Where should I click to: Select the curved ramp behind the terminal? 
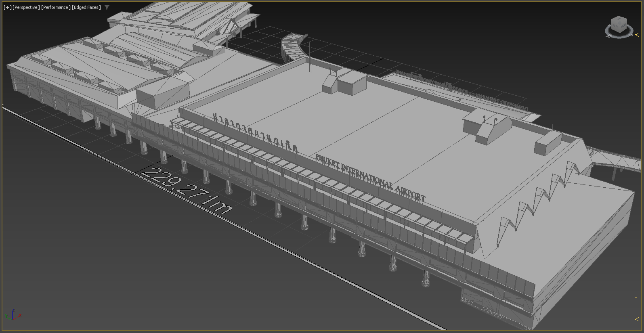coord(293,46)
